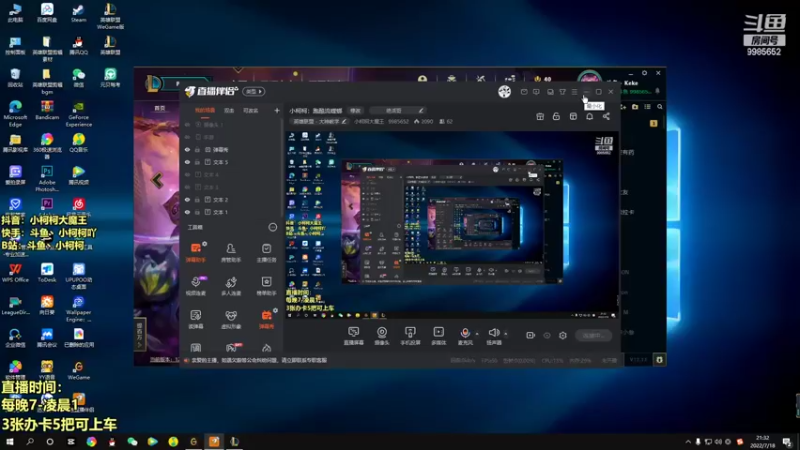800x450 pixels.
Task: Open the notification bell in 直播伴侣
Action: pyautogui.click(x=589, y=116)
